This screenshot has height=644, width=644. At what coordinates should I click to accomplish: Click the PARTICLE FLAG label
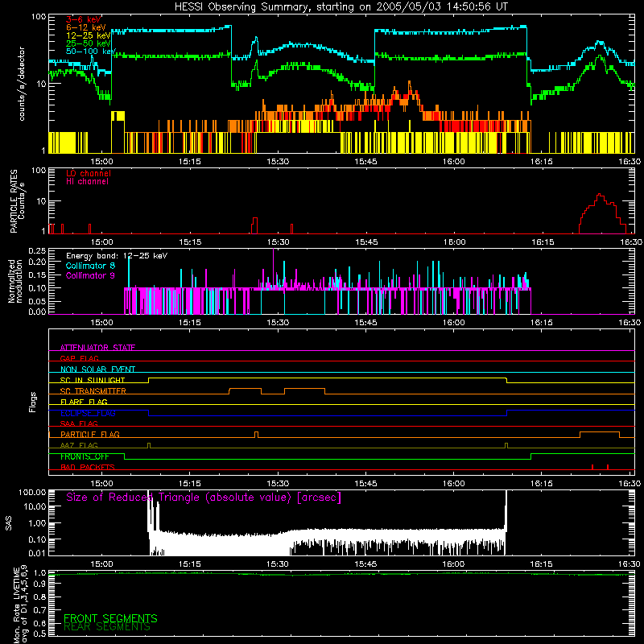(x=90, y=434)
